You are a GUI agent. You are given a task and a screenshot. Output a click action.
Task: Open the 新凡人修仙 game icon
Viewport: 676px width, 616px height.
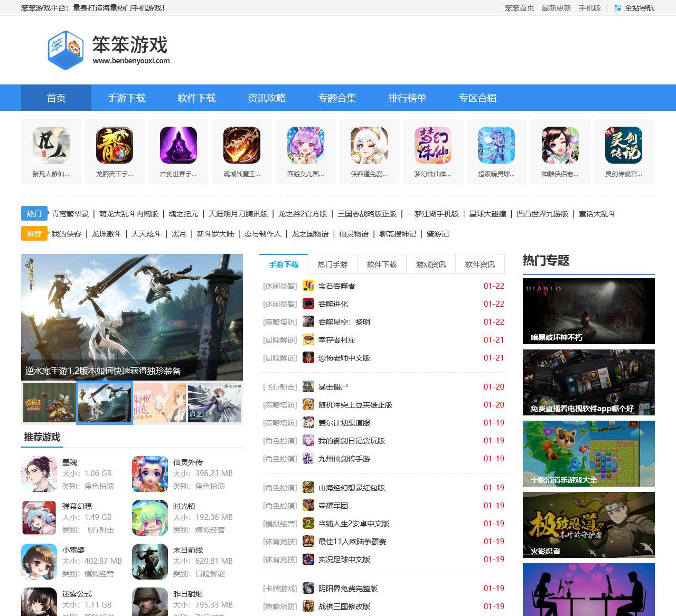51,145
